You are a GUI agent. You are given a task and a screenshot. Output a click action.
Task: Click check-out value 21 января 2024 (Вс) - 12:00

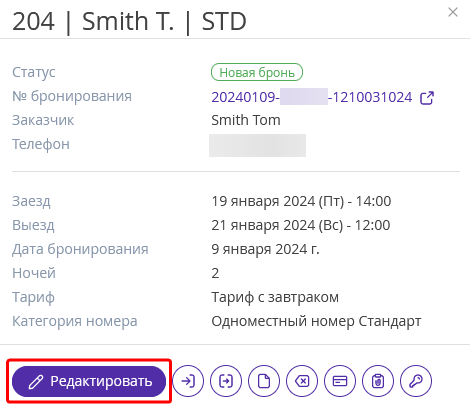click(x=301, y=225)
